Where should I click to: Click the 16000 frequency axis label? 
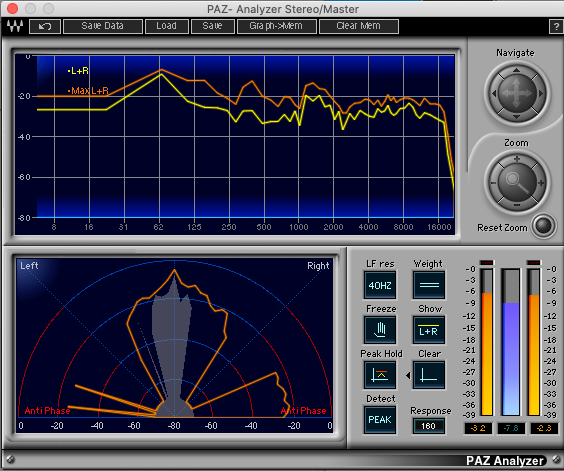coord(439,227)
